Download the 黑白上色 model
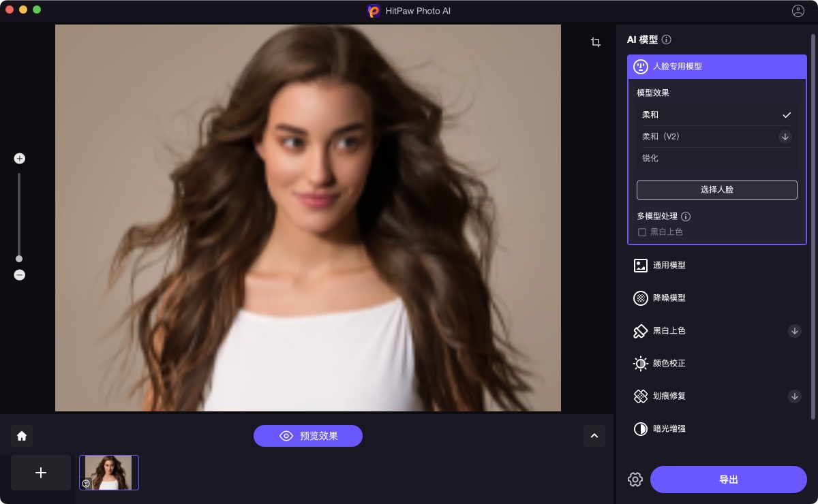This screenshot has height=504, width=818. [795, 331]
